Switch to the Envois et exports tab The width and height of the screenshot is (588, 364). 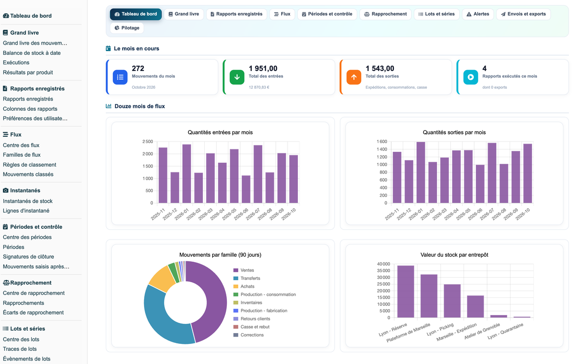click(523, 14)
